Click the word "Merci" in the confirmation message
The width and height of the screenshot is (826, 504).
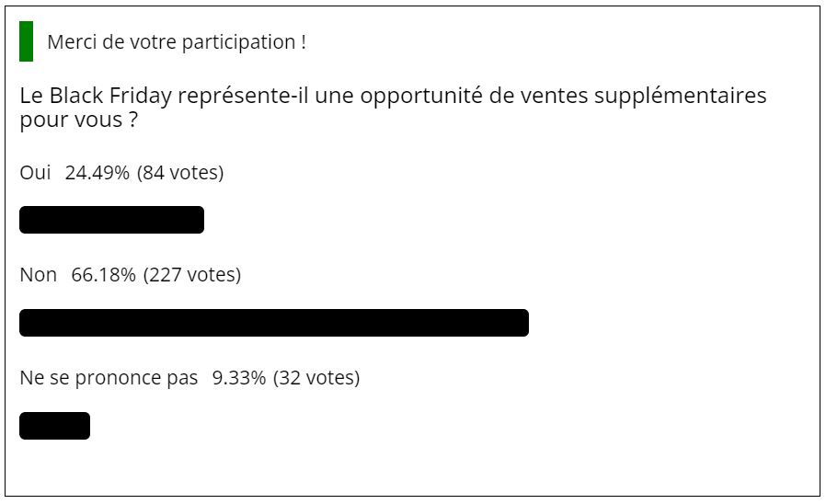(x=72, y=42)
